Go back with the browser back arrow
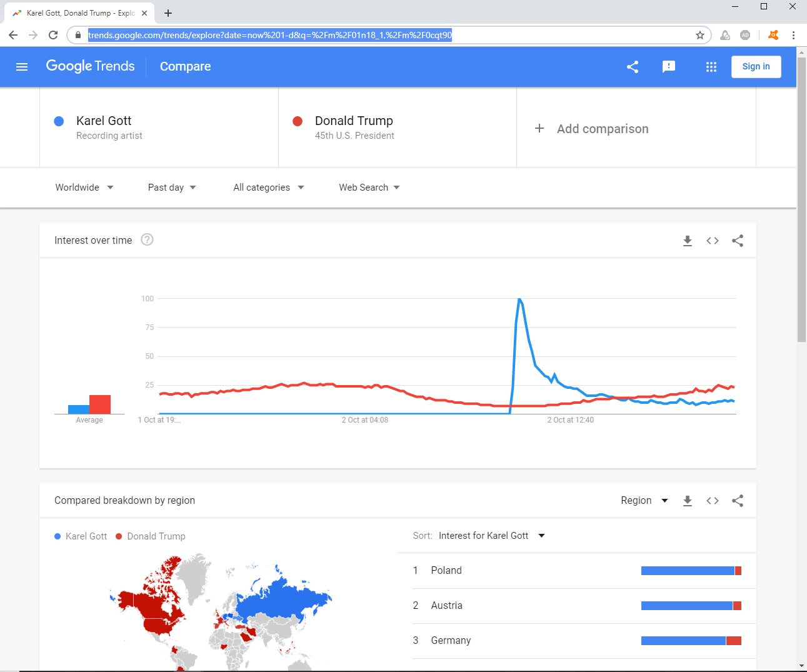The image size is (807, 672). point(13,35)
